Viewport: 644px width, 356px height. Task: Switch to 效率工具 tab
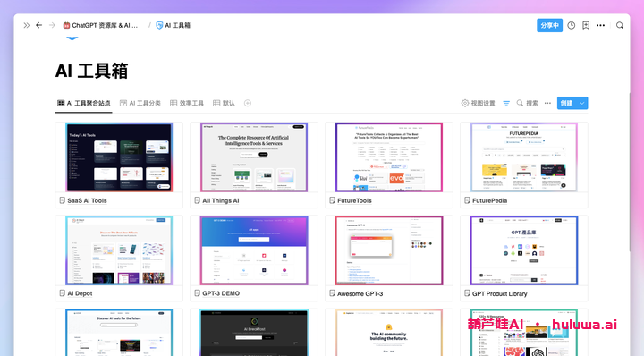coord(187,103)
